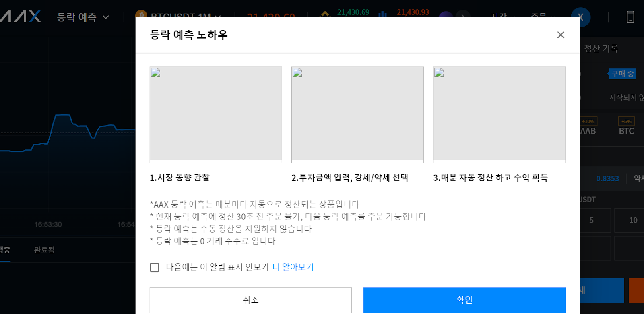Viewport: 644px width, 314px height.
Task: Check 다음에는 이 알림 표시 안보기 box
Action: point(155,267)
